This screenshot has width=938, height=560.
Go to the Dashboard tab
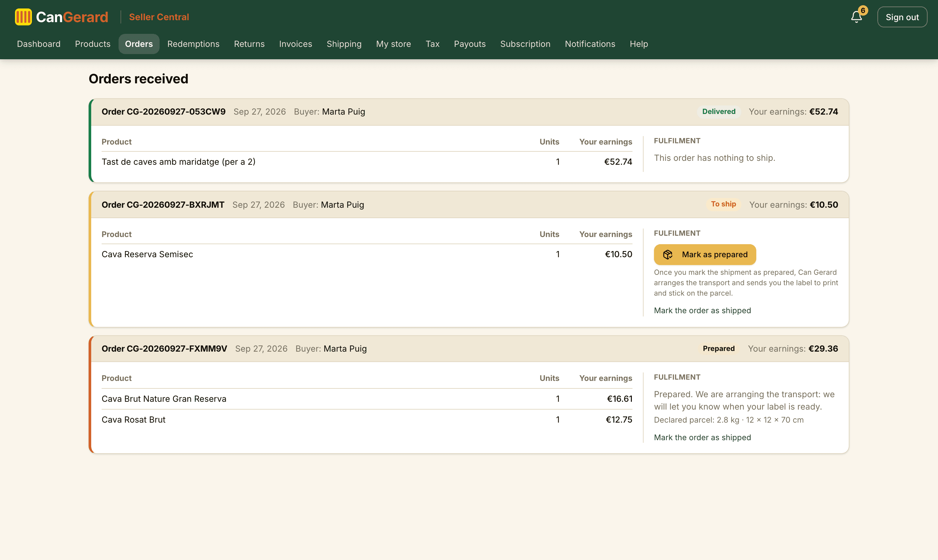click(38, 44)
